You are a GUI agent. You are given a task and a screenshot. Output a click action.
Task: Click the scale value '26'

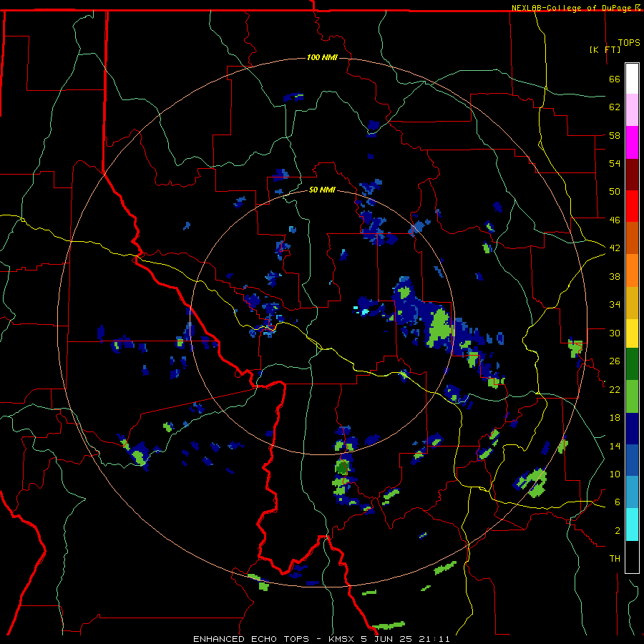pyautogui.click(x=615, y=361)
